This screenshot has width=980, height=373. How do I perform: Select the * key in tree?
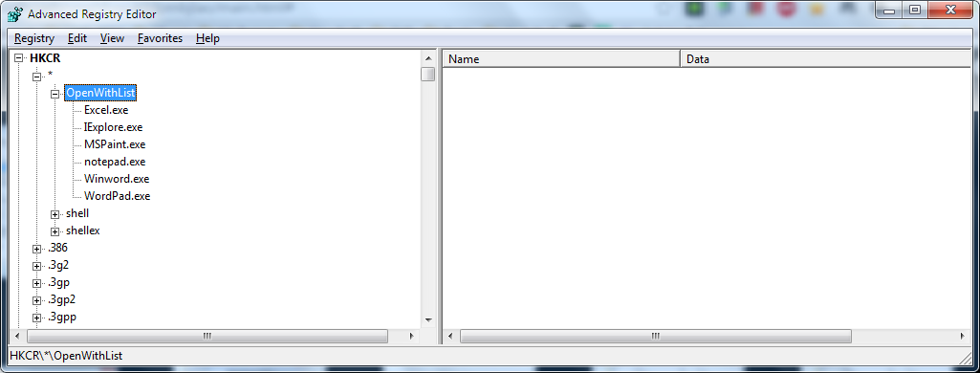tap(50, 76)
